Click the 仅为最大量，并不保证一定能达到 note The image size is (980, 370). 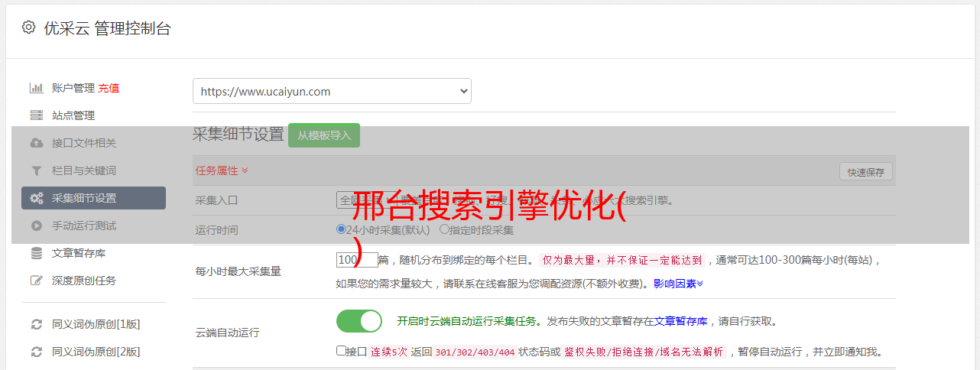(x=623, y=260)
